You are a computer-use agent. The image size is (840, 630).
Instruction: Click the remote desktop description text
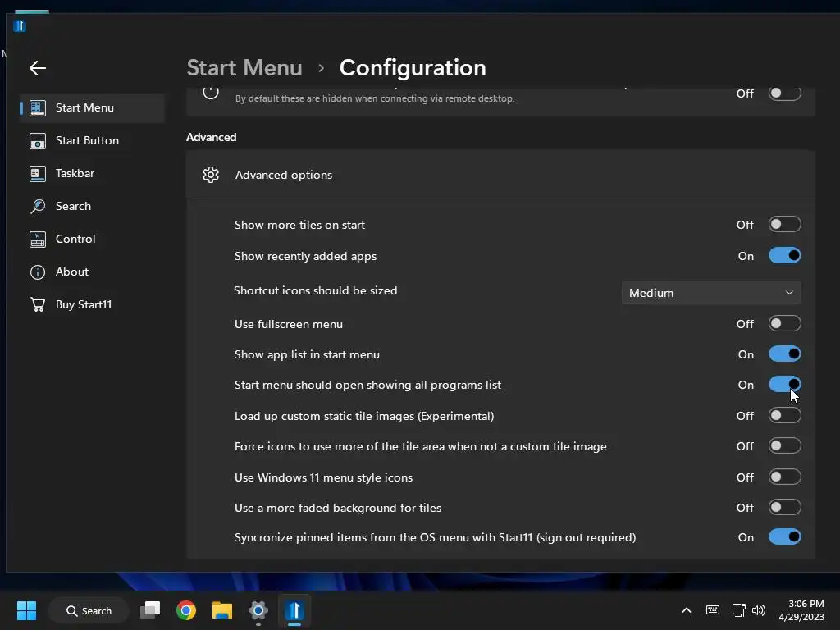pyautogui.click(x=374, y=98)
